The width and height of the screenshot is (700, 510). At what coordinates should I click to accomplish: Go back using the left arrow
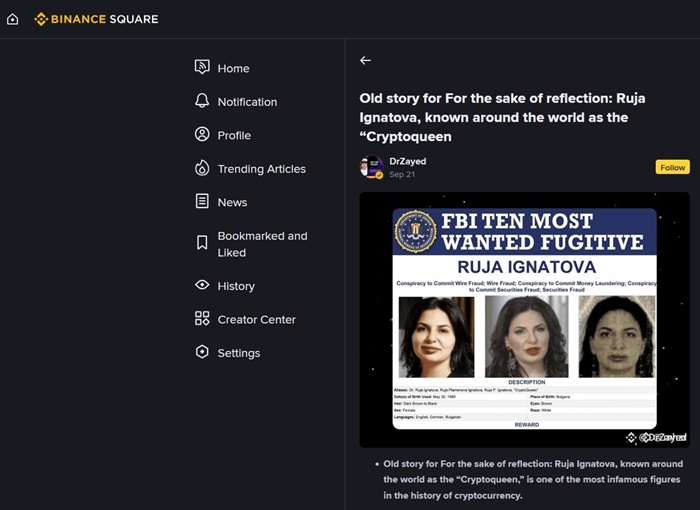coord(365,61)
